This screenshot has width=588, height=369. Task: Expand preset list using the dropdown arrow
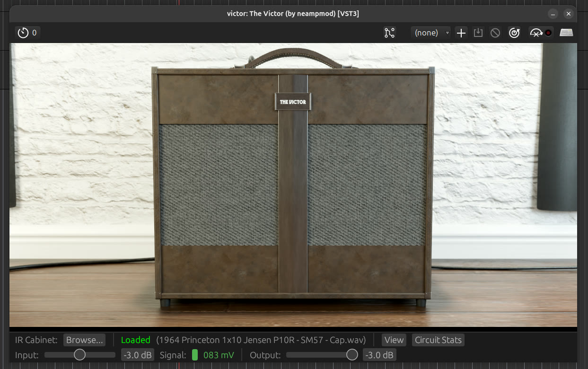coord(448,33)
